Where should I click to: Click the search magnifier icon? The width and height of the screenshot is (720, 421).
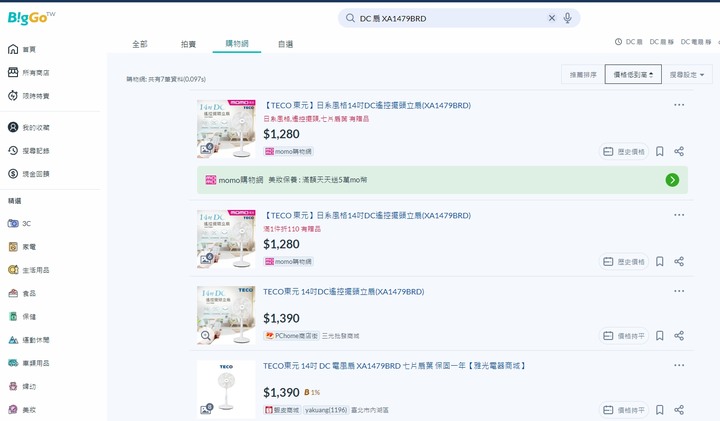[350, 18]
